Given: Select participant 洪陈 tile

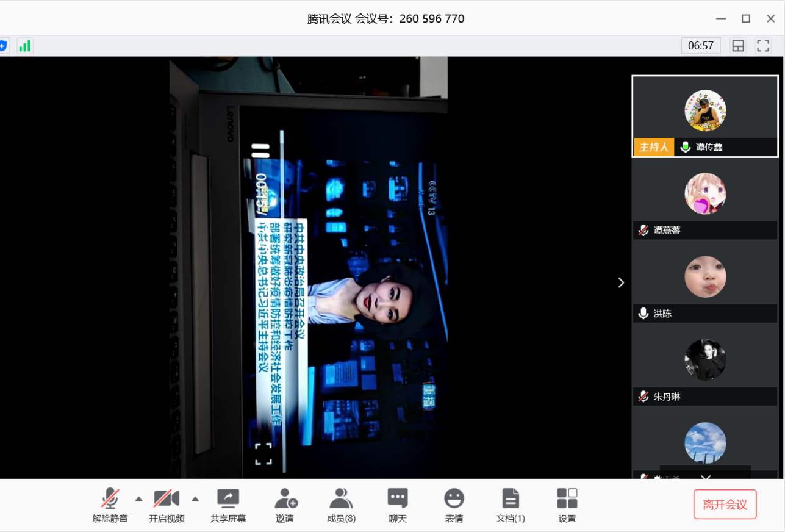Looking at the screenshot, I should point(705,282).
